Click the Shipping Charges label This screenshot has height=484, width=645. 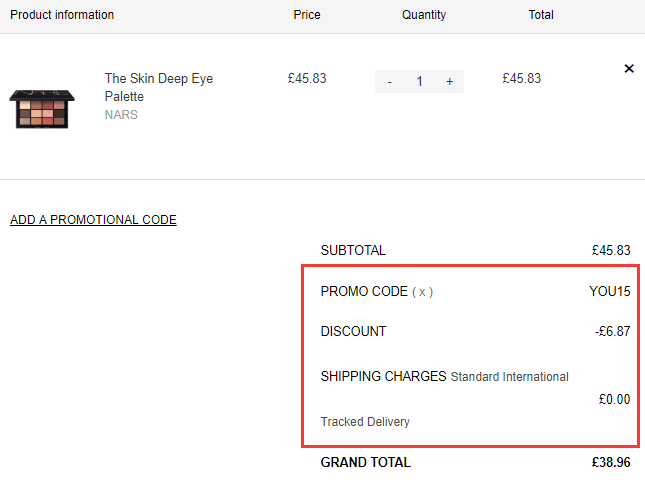pyautogui.click(x=383, y=376)
